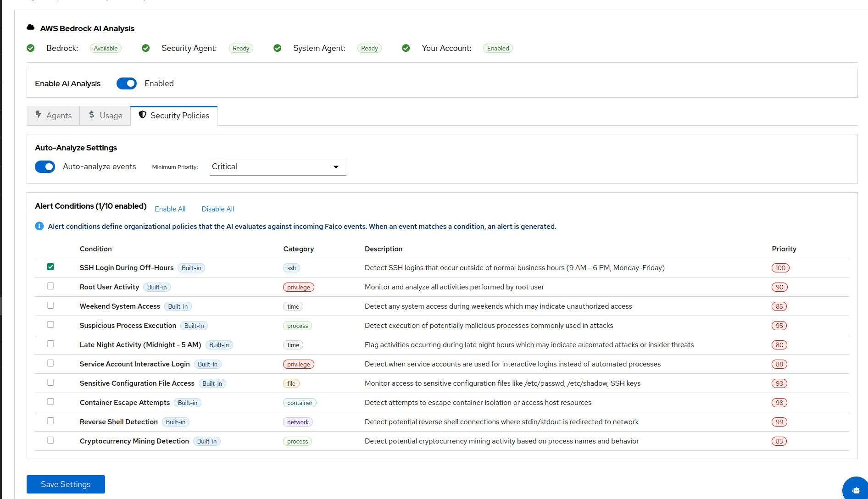Click the privilege tag in Service Account row

coord(299,364)
